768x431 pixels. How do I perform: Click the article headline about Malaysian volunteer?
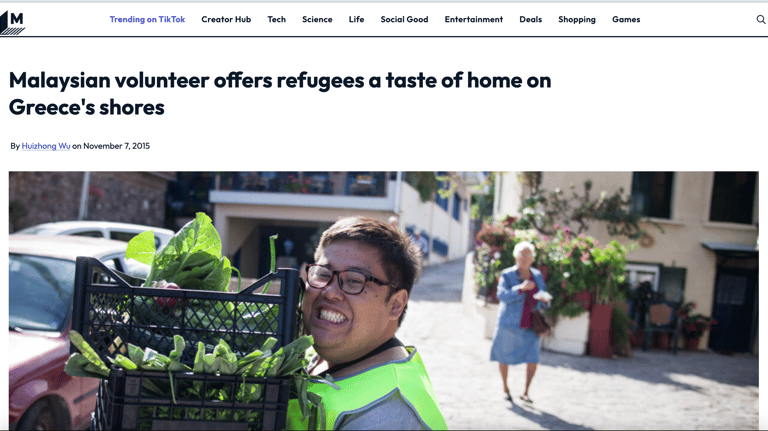click(280, 94)
